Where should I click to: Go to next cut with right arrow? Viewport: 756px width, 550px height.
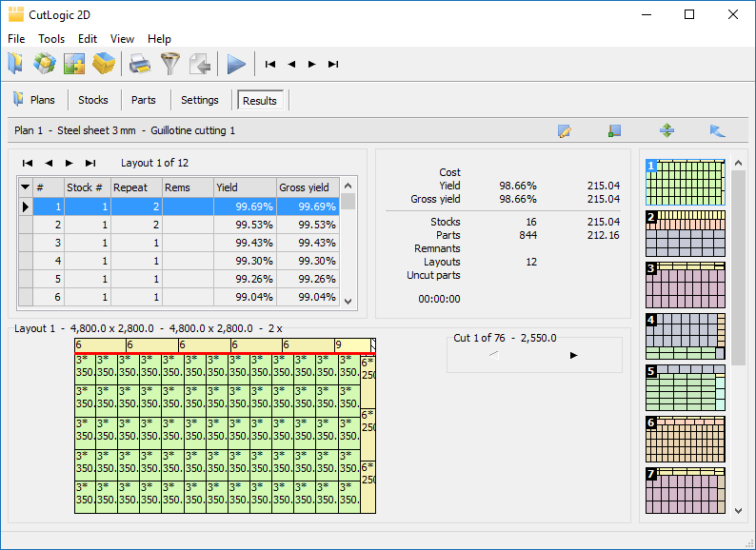573,355
